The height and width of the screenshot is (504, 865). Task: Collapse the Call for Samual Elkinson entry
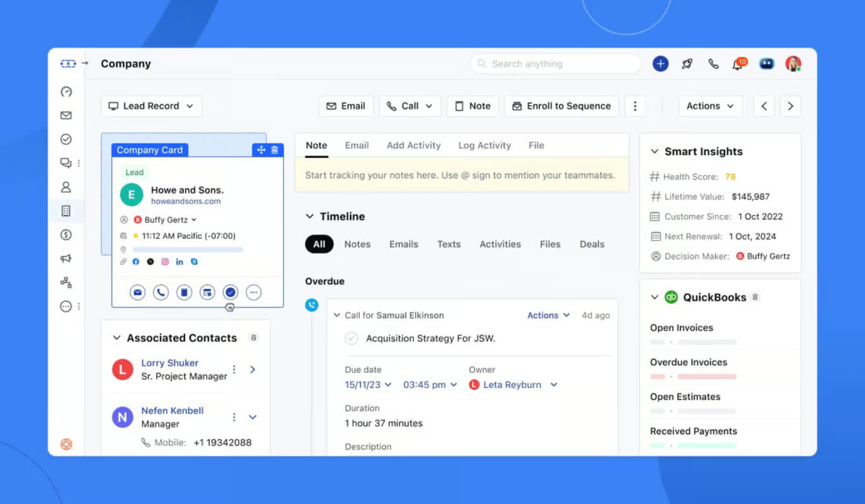pyautogui.click(x=337, y=315)
